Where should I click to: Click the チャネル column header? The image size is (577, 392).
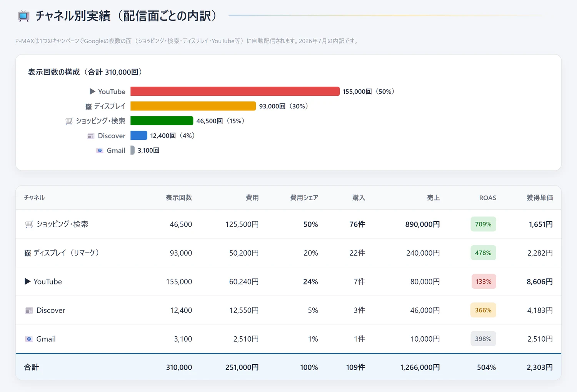tap(34, 198)
